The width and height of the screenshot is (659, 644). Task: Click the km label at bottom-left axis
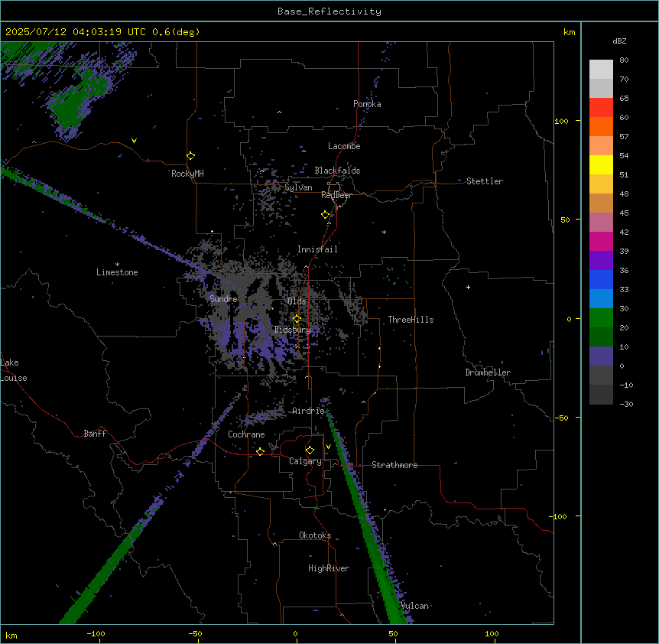[11, 635]
